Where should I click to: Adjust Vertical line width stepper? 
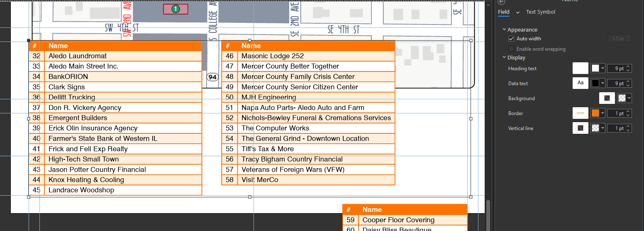click(x=629, y=128)
